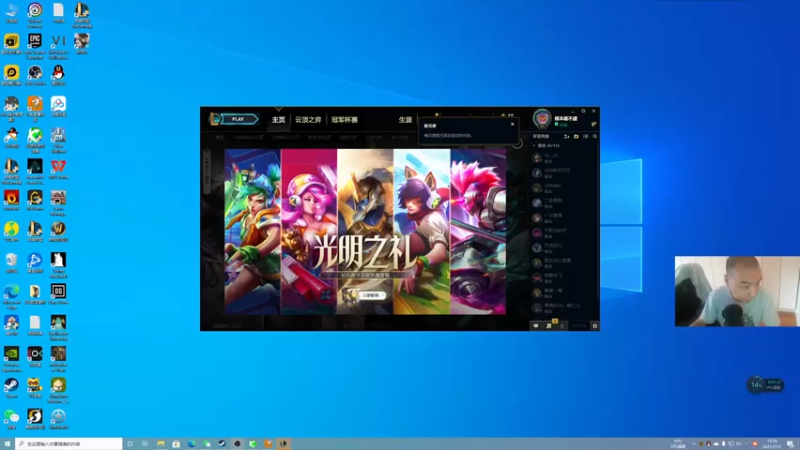800x450 pixels.
Task: Select the Recycle Bin desktop icon
Action: click(x=11, y=263)
